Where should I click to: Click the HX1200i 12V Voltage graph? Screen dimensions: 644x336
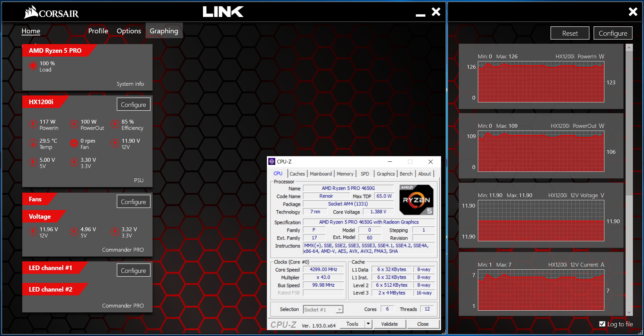pyautogui.click(x=541, y=221)
